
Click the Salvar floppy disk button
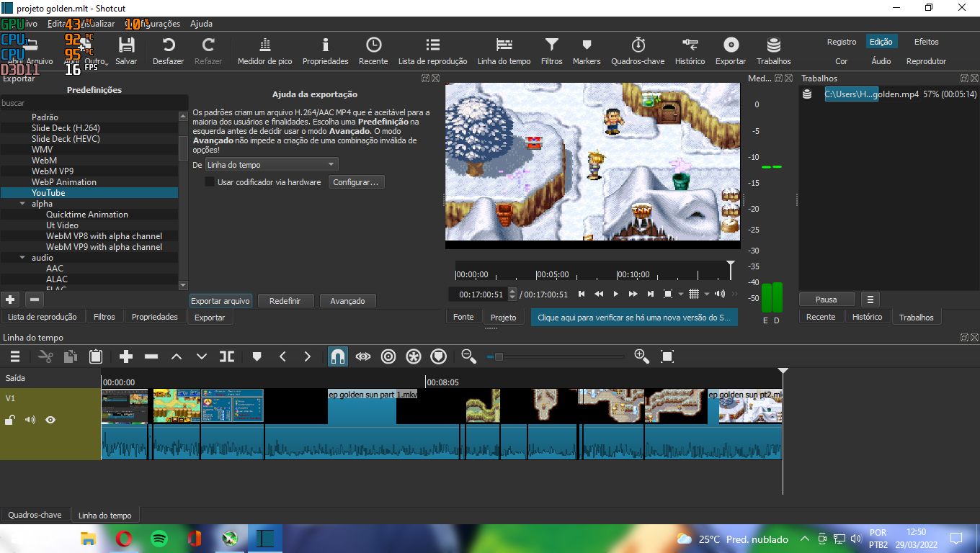coord(126,51)
